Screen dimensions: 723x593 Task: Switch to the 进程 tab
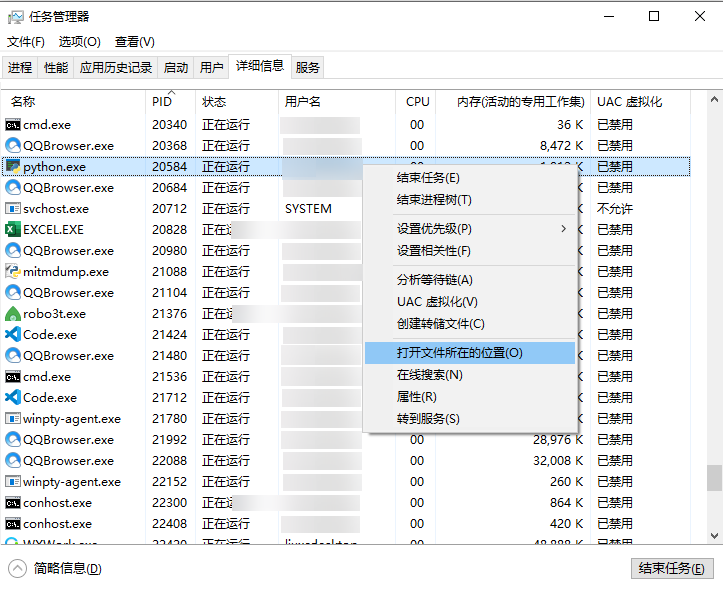(x=20, y=68)
